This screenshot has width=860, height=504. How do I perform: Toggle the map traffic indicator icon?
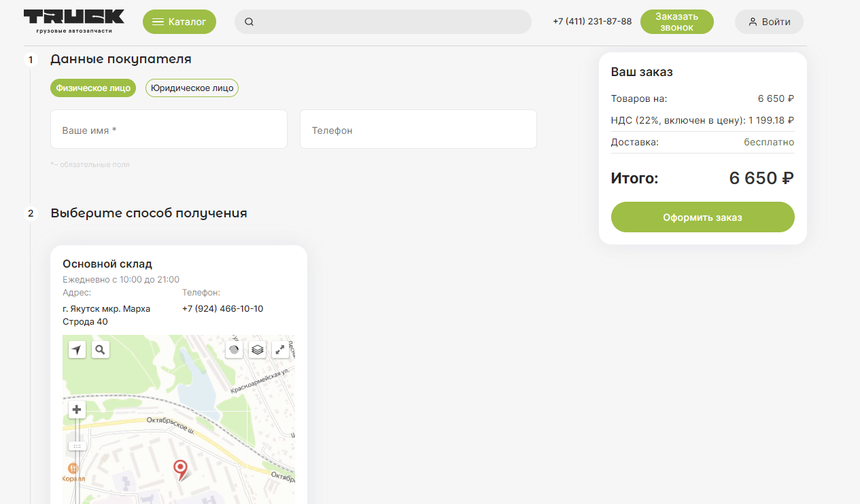[234, 350]
